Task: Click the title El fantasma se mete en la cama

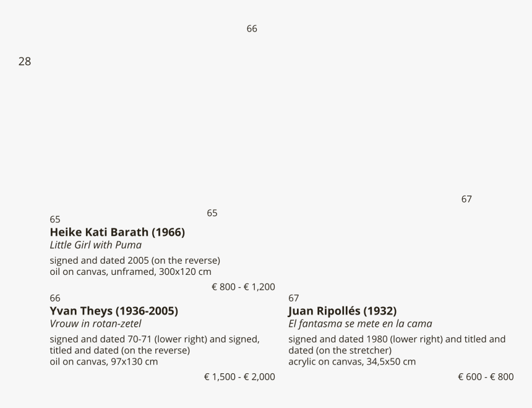Action: pyautogui.click(x=360, y=323)
